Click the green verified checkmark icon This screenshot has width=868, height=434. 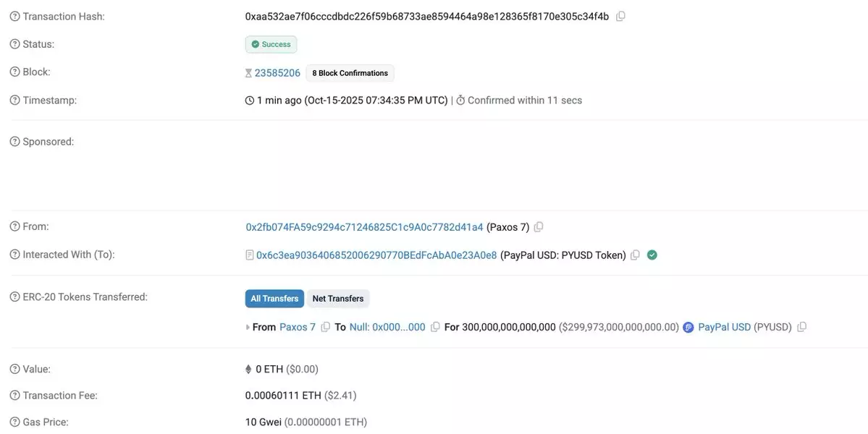pos(652,255)
